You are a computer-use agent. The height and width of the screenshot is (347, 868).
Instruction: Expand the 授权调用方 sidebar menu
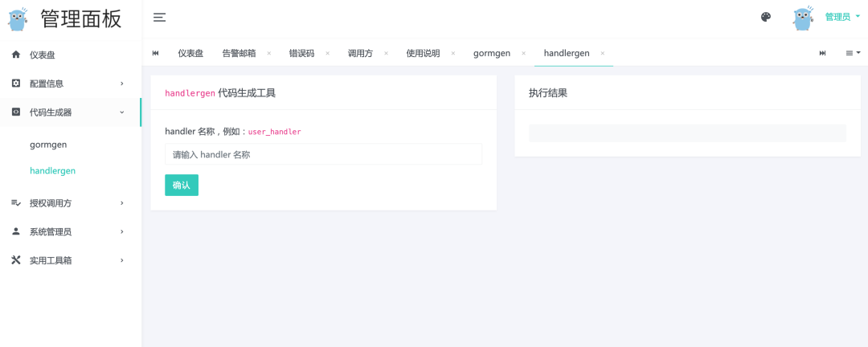point(70,203)
